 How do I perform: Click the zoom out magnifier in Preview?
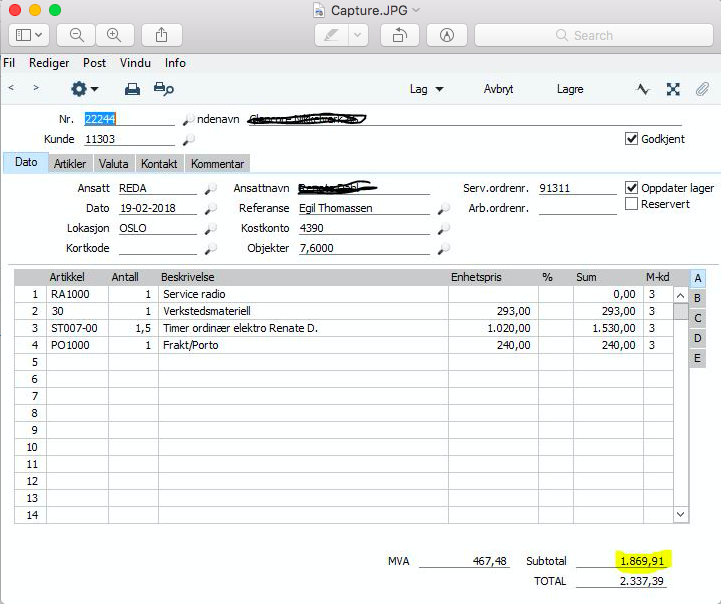pos(76,35)
